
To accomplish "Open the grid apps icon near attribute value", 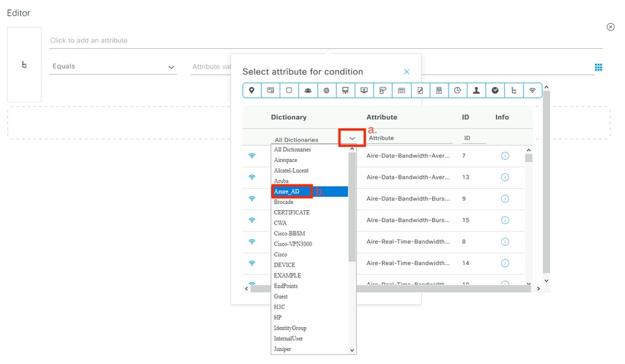I will pyautogui.click(x=599, y=66).
